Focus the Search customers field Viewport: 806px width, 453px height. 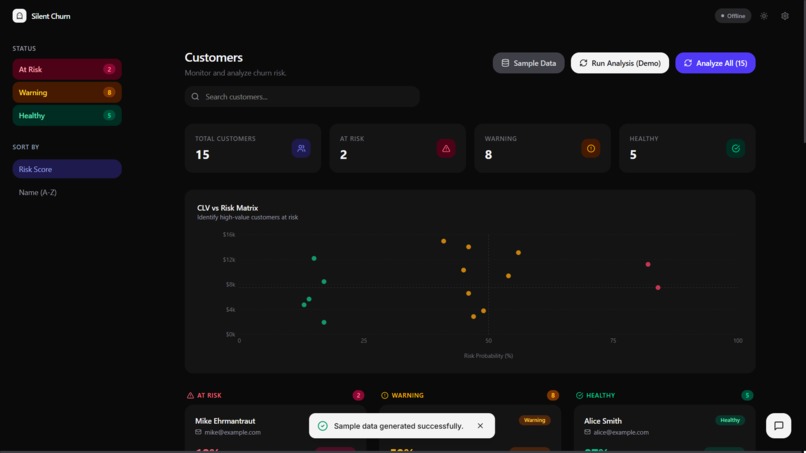(x=302, y=97)
